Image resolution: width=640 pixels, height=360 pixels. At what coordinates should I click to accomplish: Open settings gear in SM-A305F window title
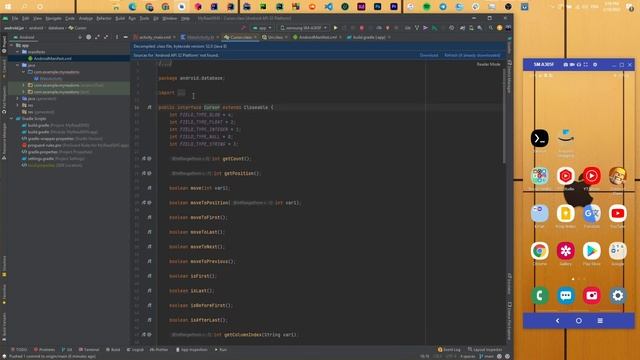click(595, 64)
